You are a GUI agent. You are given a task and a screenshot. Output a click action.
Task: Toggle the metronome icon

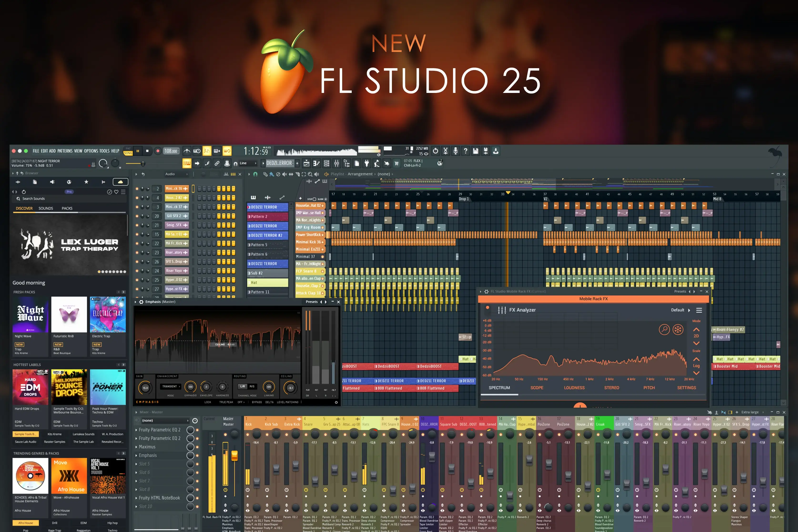click(x=187, y=151)
